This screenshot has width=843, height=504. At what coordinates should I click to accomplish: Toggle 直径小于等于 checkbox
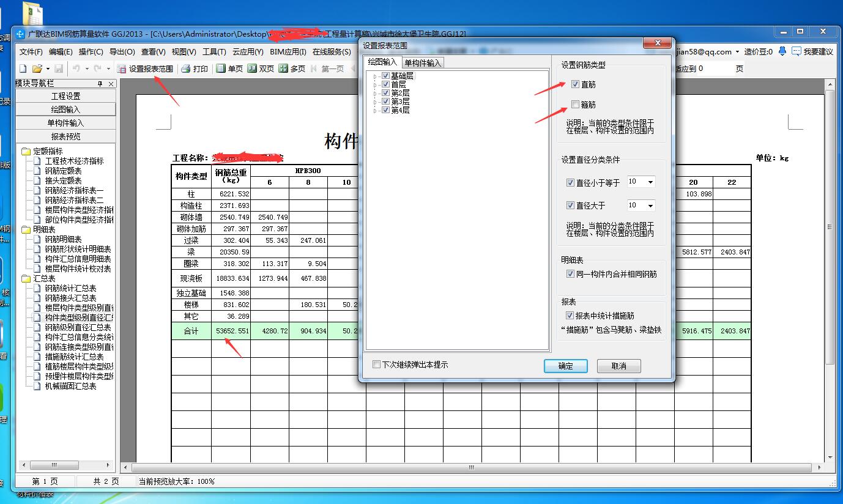[571, 182]
